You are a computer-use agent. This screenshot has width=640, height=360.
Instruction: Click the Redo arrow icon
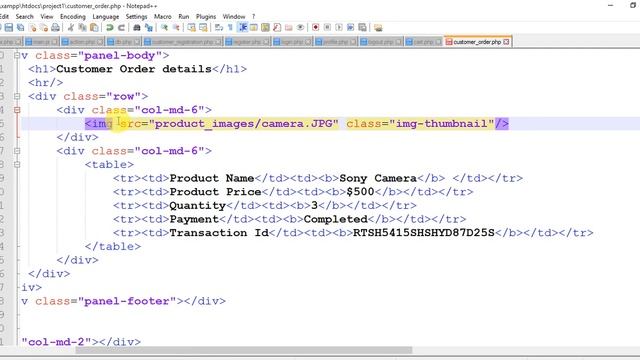(x=121, y=28)
